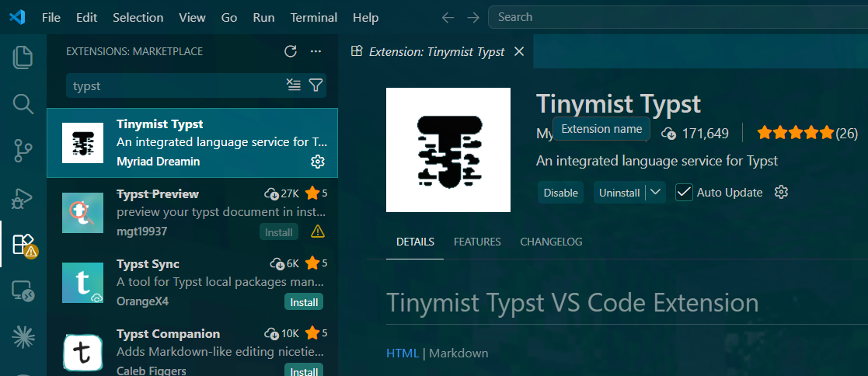
Task: Open the Help menu
Action: click(x=365, y=17)
